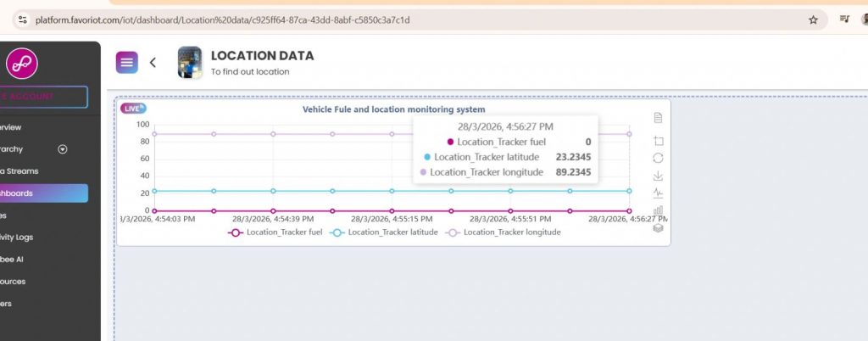The width and height of the screenshot is (868, 341).
Task: Click the Location Data dashboard thumbnail
Action: (189, 63)
